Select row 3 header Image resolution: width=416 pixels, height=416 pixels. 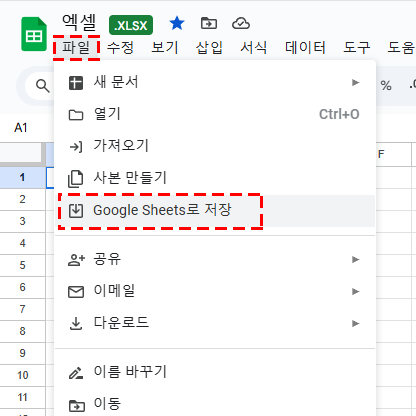(x=22, y=221)
